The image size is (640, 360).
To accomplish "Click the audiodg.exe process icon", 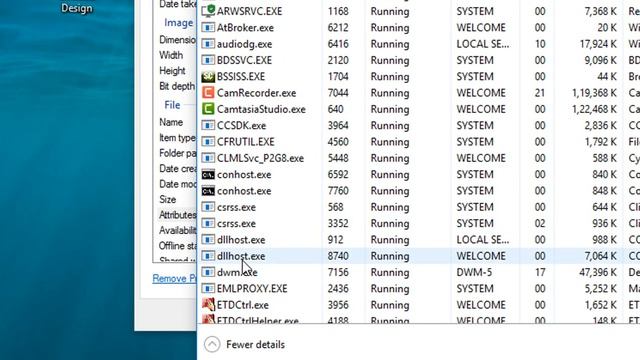I will click(x=208, y=44).
